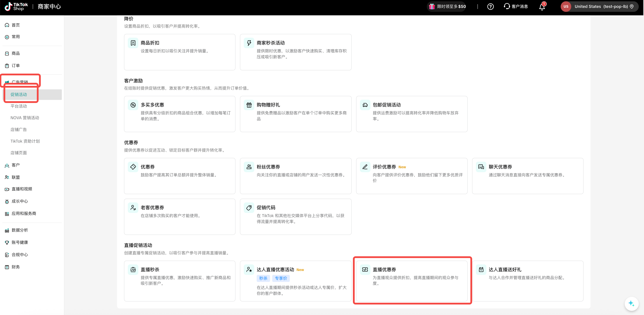Image resolution: width=644 pixels, height=315 pixels.
Task: Click the gift icon for $50 offer
Action: 432,7
